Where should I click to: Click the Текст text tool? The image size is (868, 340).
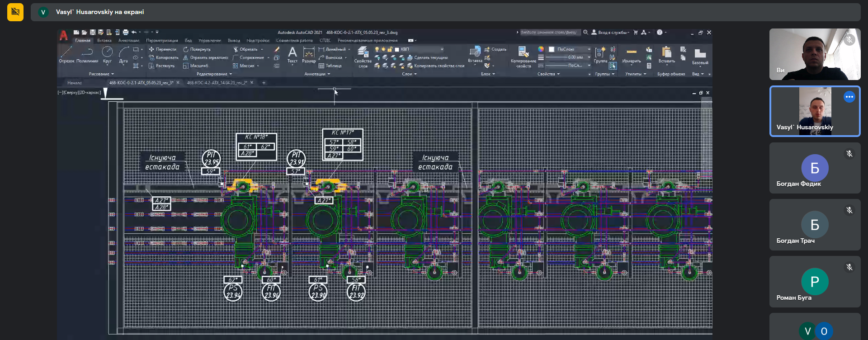pyautogui.click(x=292, y=55)
